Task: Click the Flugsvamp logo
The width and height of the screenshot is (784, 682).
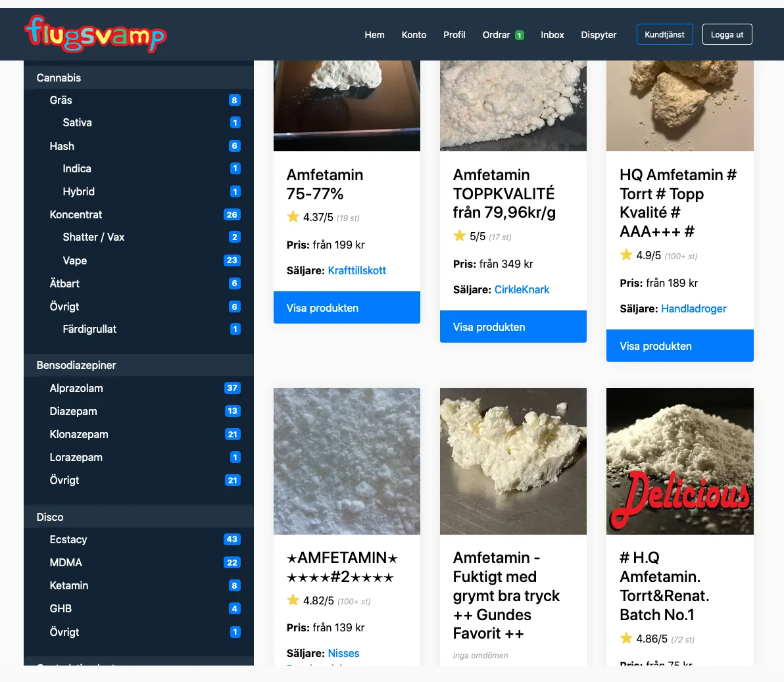Action: [x=96, y=34]
